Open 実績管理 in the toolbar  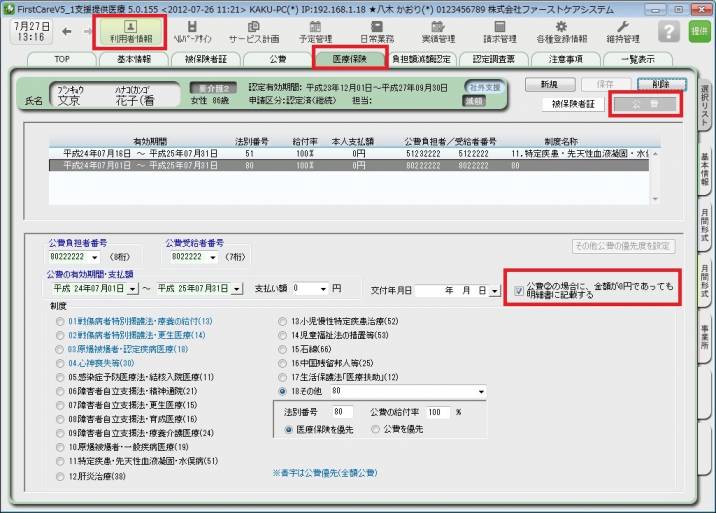[437, 31]
